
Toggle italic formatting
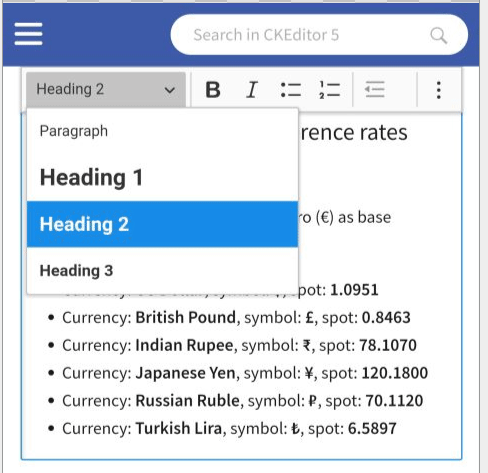tap(252, 90)
